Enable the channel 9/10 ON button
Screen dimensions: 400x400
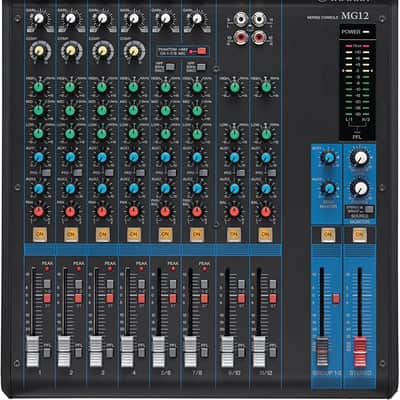[x=234, y=235]
